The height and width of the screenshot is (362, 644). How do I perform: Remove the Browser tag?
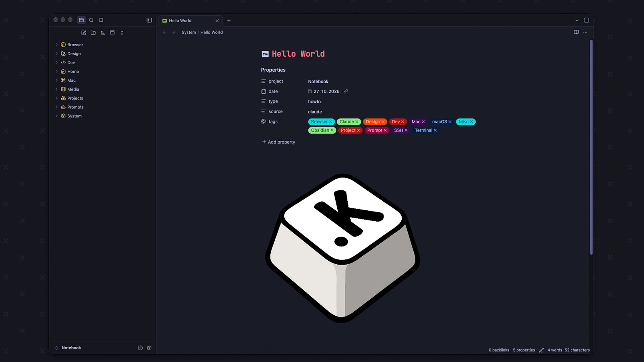tap(331, 122)
